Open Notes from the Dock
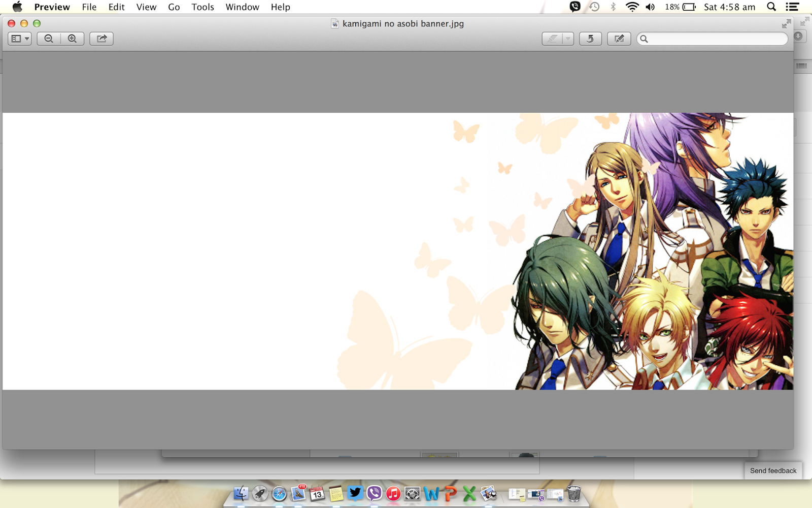 pos(336,493)
